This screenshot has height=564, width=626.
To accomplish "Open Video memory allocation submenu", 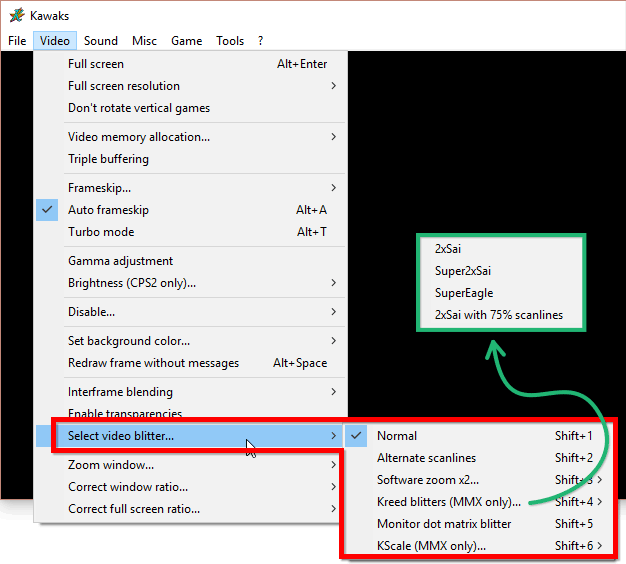I will pos(139,137).
